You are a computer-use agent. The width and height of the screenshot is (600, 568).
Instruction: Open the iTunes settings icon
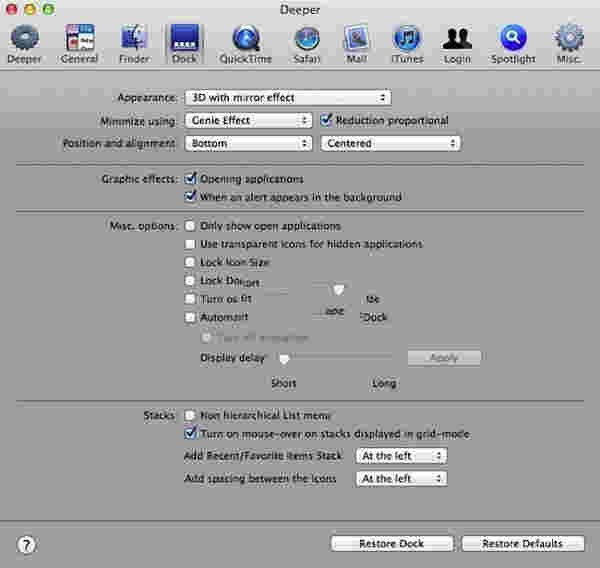coord(407,40)
